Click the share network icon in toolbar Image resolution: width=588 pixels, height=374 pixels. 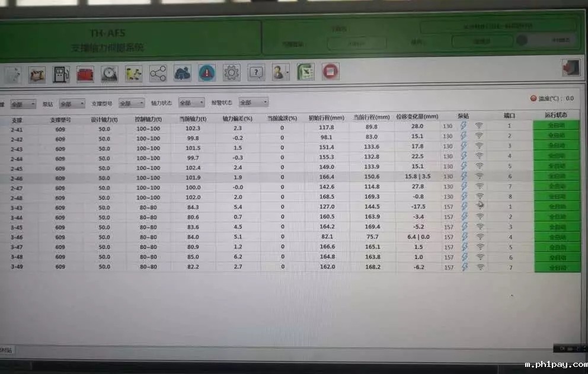tap(158, 73)
